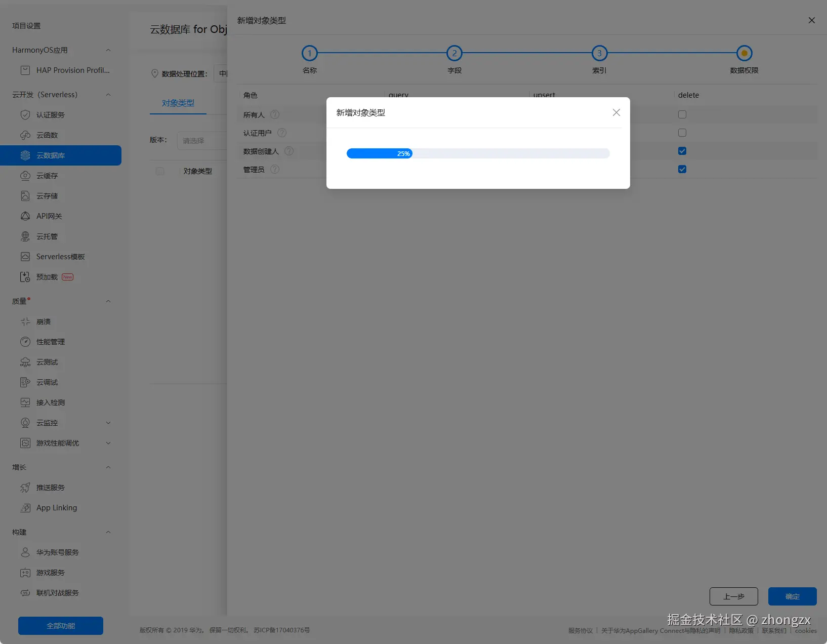Open 项目设置 in sidebar
827x644 pixels.
(26, 26)
